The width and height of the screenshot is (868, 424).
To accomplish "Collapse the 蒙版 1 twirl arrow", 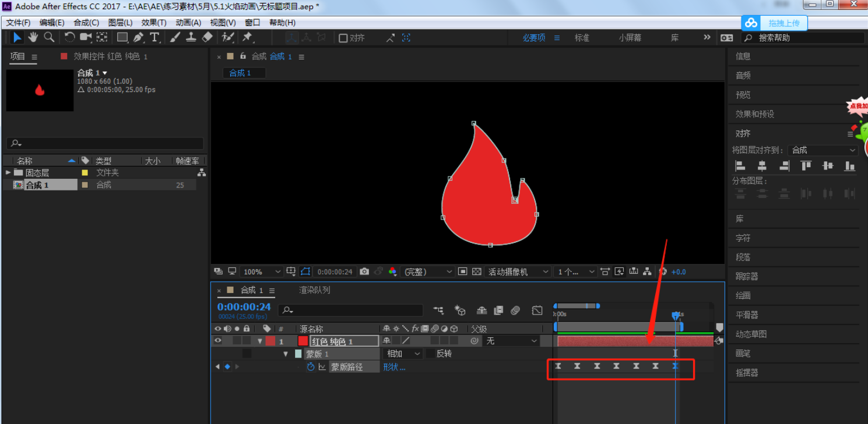I will click(x=286, y=354).
